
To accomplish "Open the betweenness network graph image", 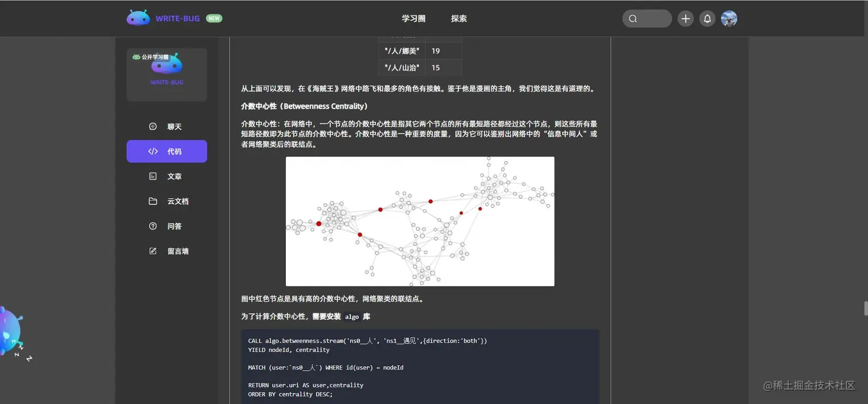I will point(420,221).
